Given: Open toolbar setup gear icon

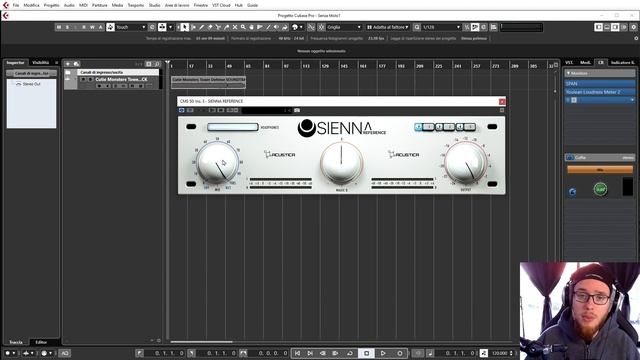Looking at the screenshot, I should click(634, 27).
